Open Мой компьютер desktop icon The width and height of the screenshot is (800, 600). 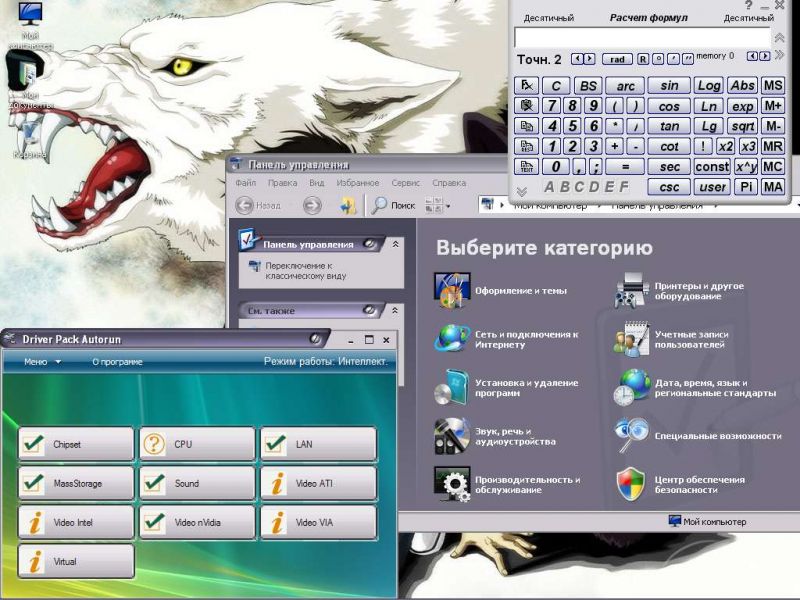pyautogui.click(x=31, y=15)
